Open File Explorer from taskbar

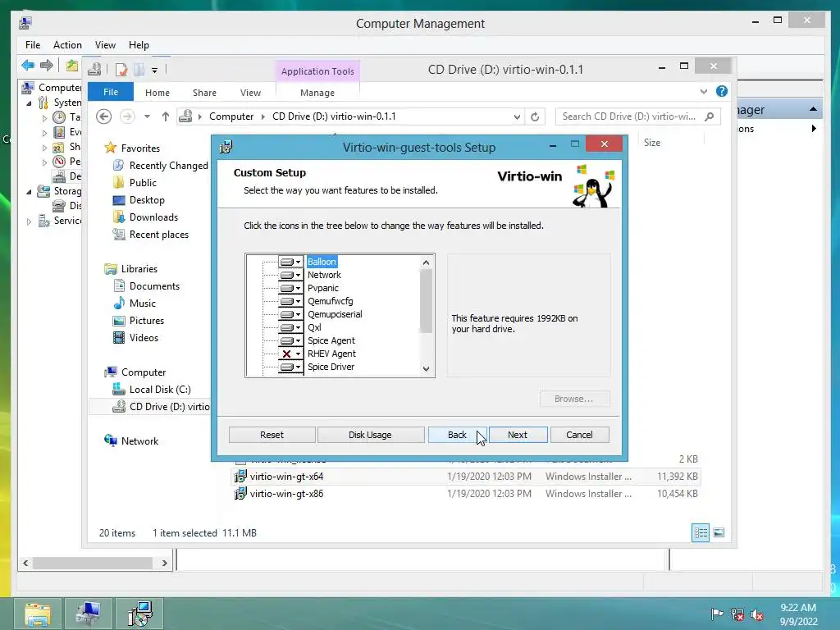coord(38,614)
